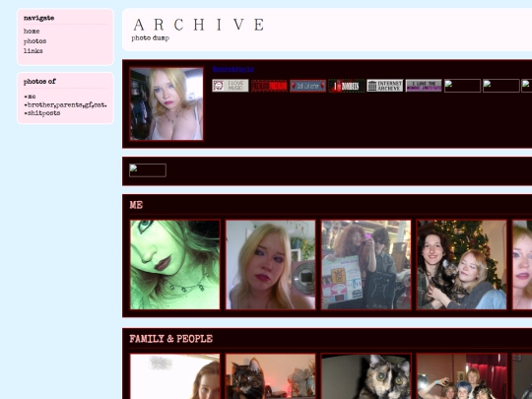Open photos in navigate menu
The image size is (532, 399).
pos(34,41)
